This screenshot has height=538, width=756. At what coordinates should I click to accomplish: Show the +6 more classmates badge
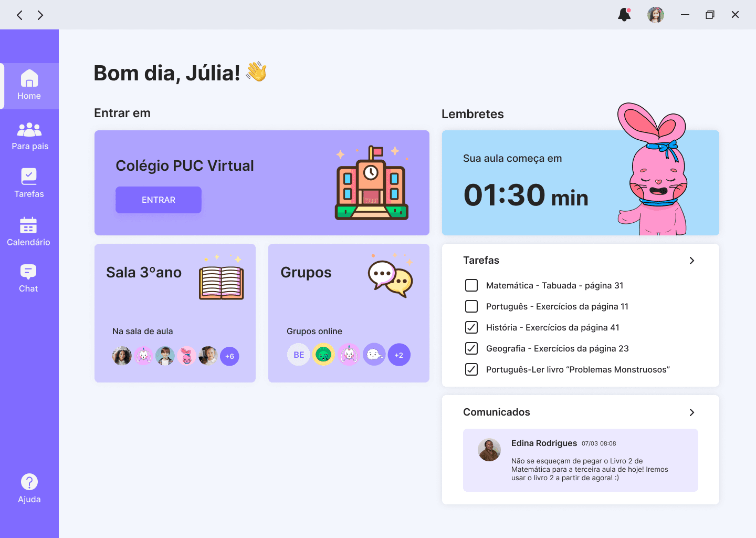point(229,356)
